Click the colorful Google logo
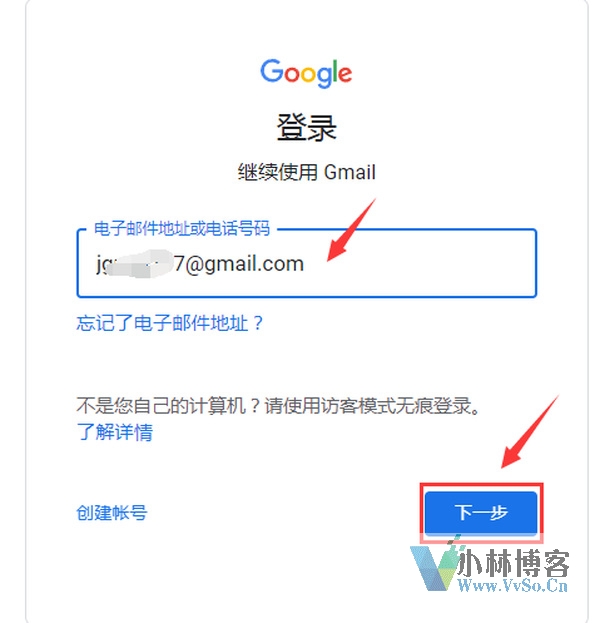600x623 pixels. (x=306, y=73)
